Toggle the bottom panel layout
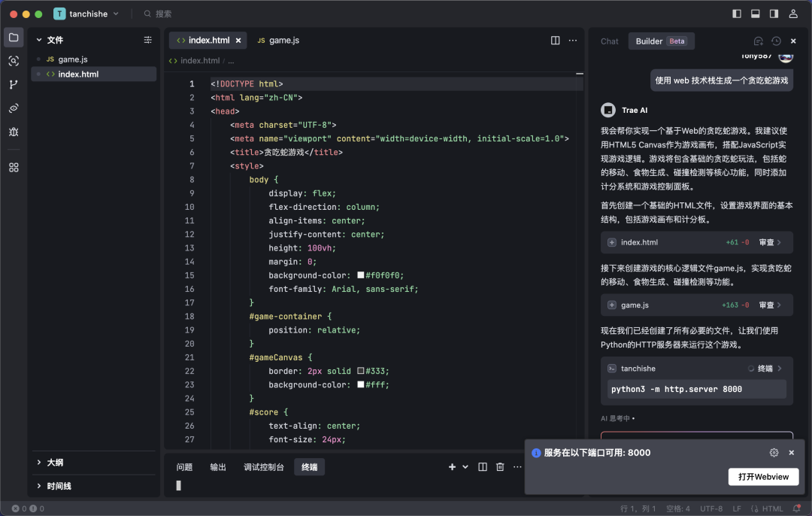Image resolution: width=812 pixels, height=516 pixels. pyautogui.click(x=755, y=14)
